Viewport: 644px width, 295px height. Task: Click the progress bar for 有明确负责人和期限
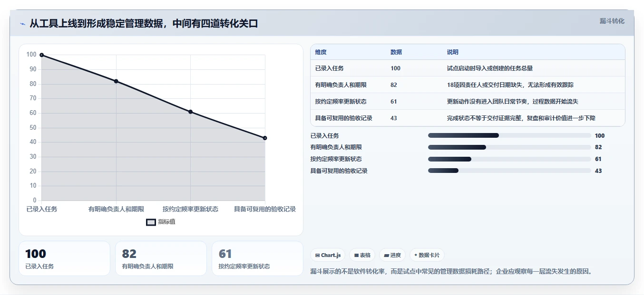point(509,147)
